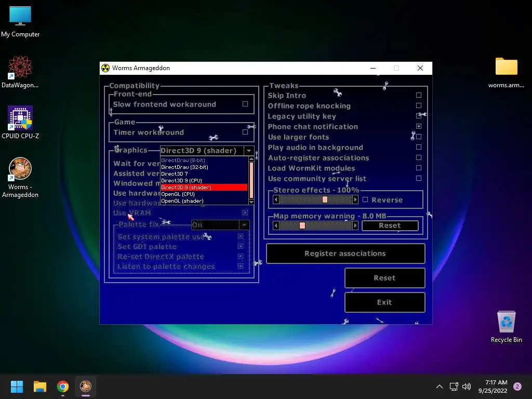
Task: Click scroll-up arrow of graphics list
Action: [251, 159]
